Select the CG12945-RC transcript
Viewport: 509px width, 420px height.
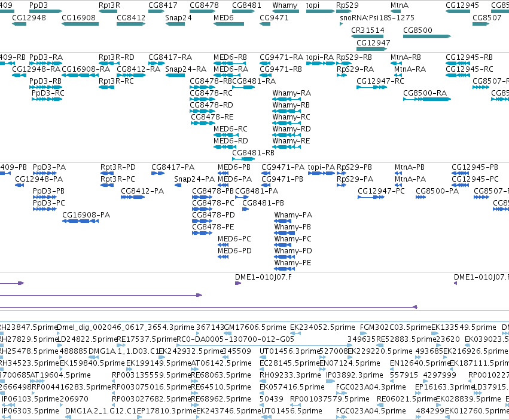coord(458,75)
